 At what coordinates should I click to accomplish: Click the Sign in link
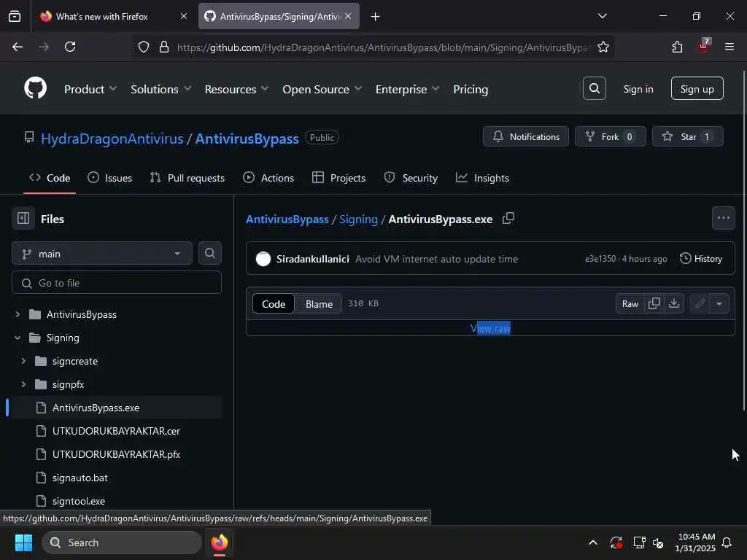[638, 89]
